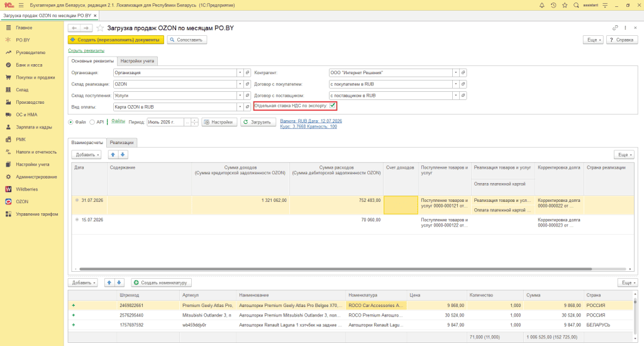Open the top Еще menu
This screenshot has height=346, width=644.
coord(594,40)
